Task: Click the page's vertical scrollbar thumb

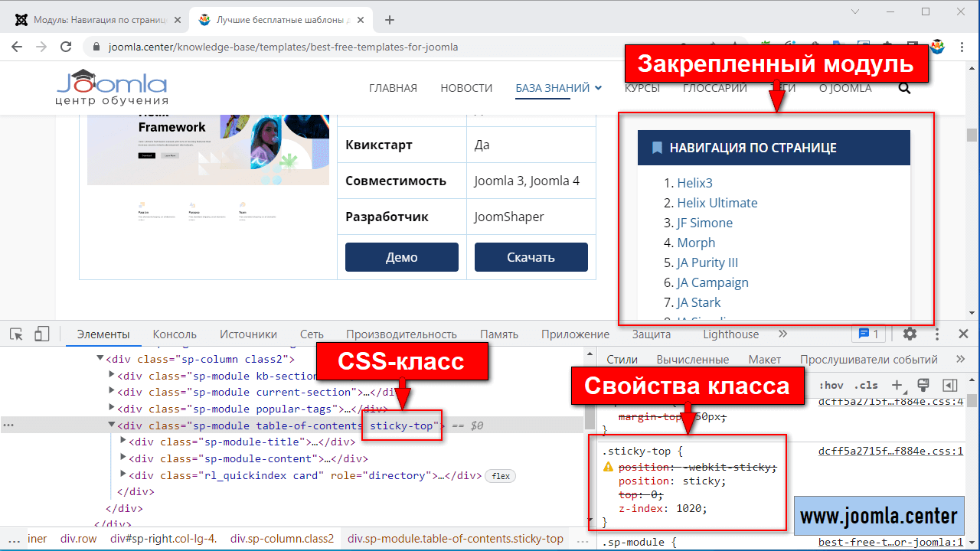Action: [x=972, y=135]
